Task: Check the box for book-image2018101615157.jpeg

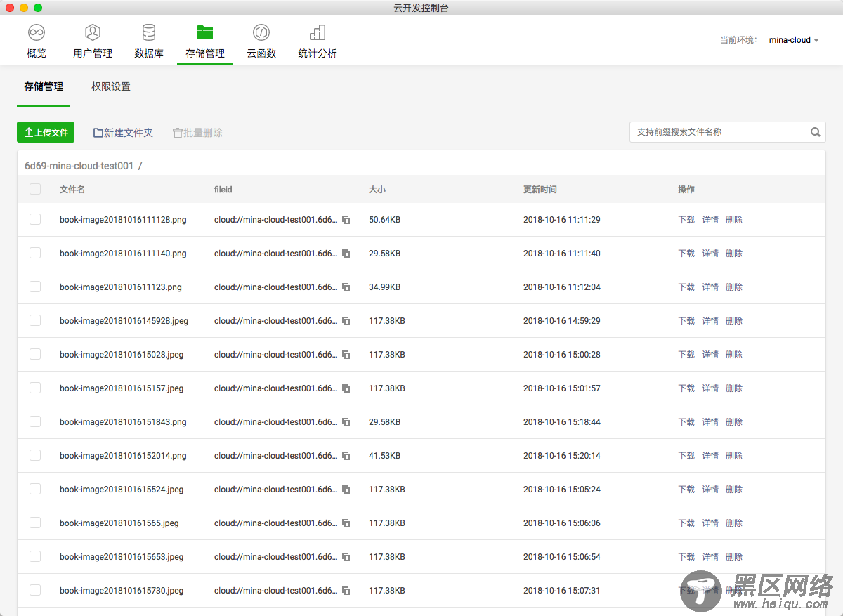Action: click(x=35, y=388)
